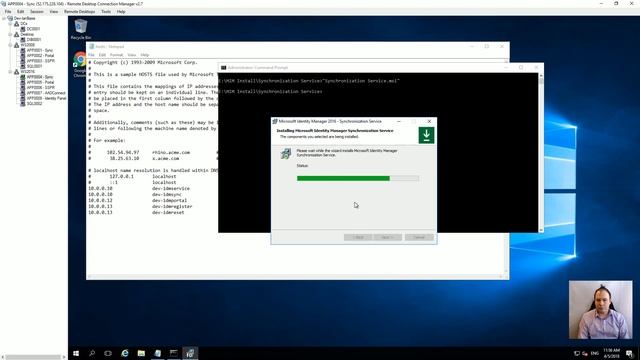Image resolution: width=640 pixels, height=360 pixels.
Task: Open the Remote Desktops menu
Action: [x=80, y=11]
